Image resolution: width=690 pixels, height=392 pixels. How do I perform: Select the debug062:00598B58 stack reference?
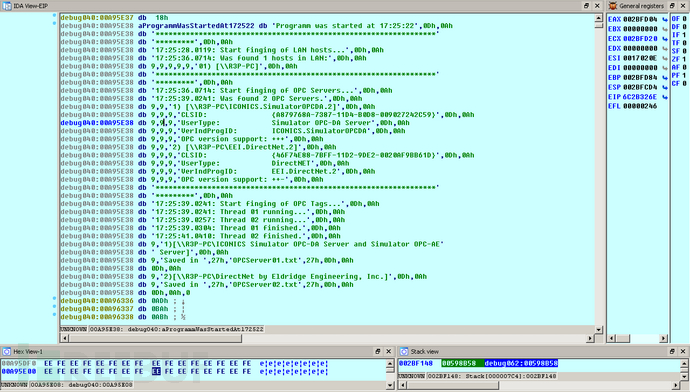click(521, 363)
